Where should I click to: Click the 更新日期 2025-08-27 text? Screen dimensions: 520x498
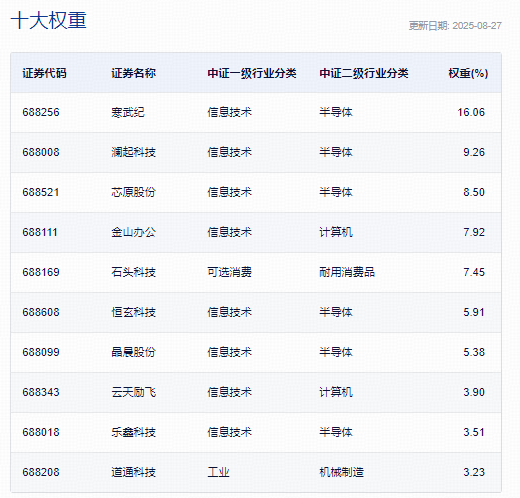455,26
